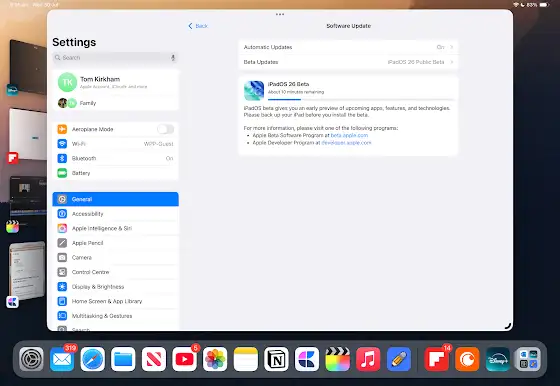Launch Flipboard with 14 badge
This screenshot has height=386, width=560.
coord(436,359)
